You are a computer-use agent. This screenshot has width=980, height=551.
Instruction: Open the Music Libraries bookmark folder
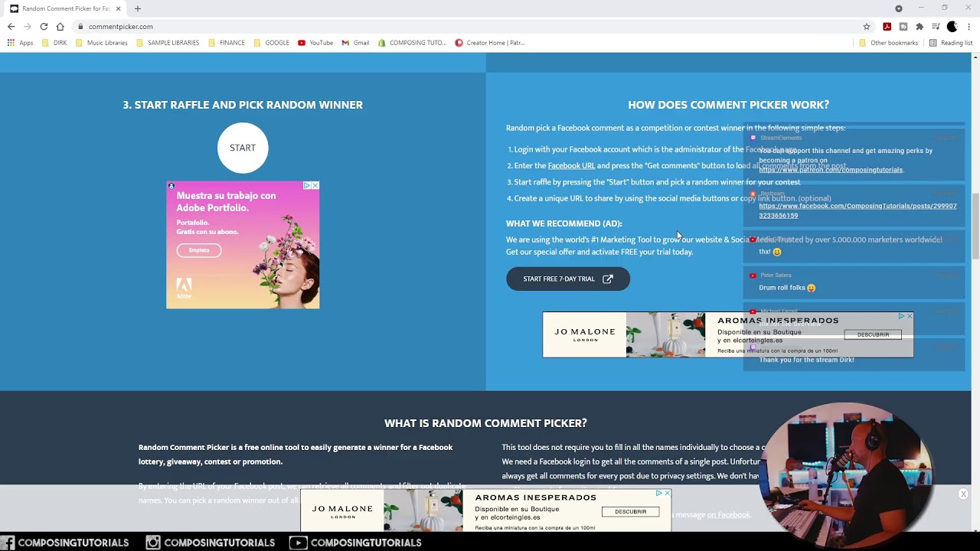102,43
